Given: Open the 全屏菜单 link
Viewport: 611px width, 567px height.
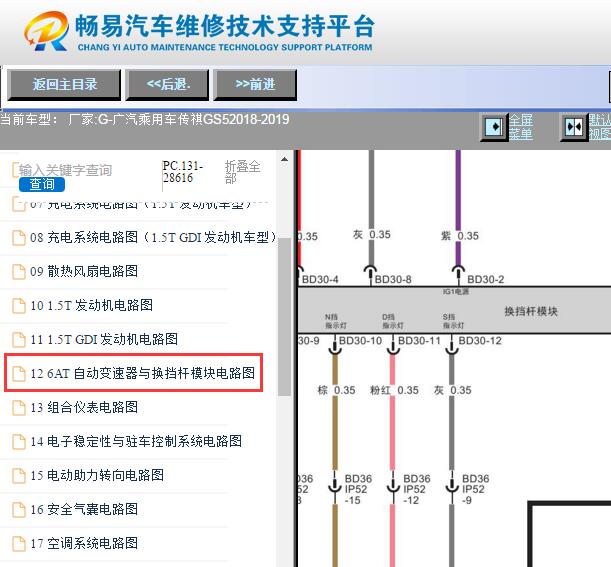Looking at the screenshot, I should 521,127.
